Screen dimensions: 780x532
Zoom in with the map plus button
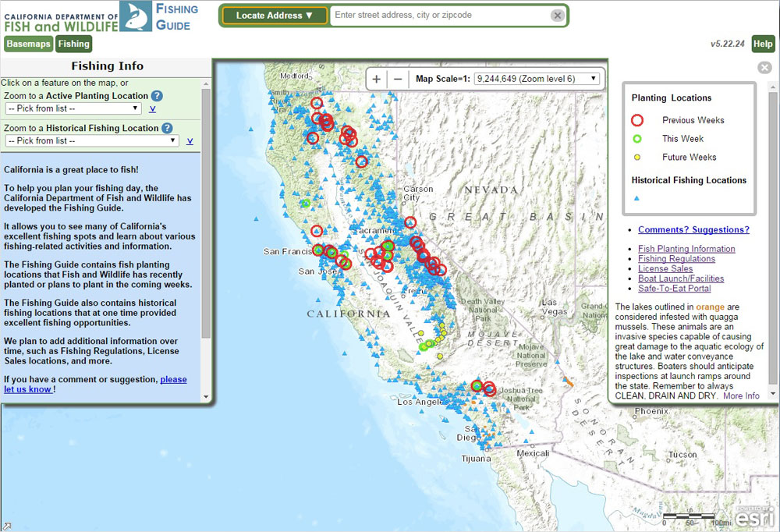point(377,79)
